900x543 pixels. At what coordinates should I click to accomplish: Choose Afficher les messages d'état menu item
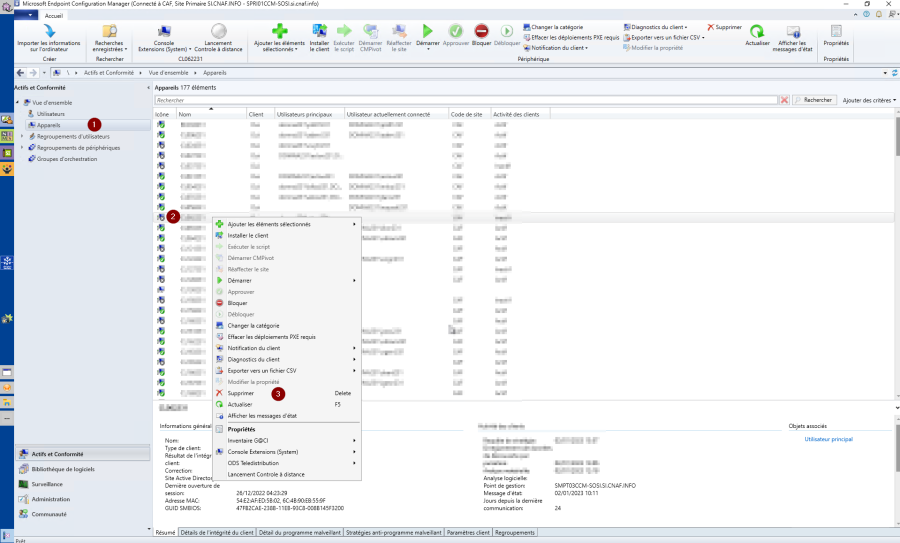click(286, 416)
